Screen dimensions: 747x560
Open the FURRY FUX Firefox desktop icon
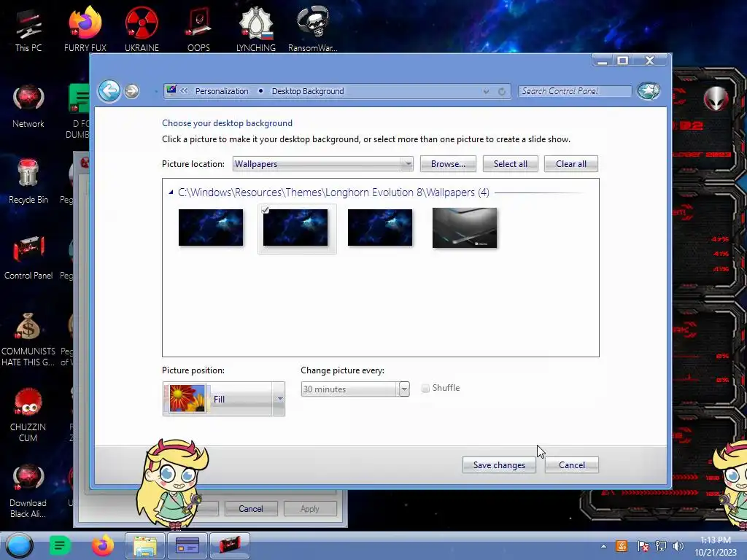click(x=85, y=31)
